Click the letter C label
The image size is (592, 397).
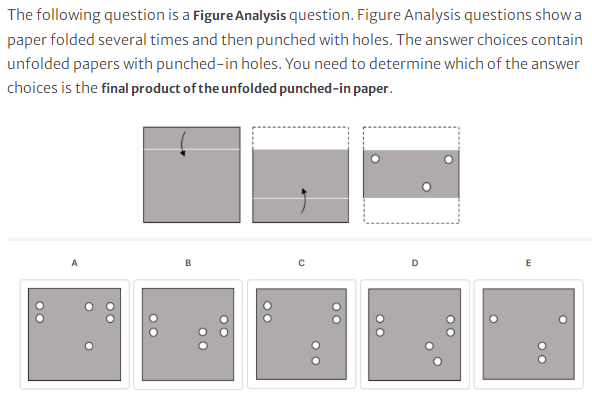(301, 263)
